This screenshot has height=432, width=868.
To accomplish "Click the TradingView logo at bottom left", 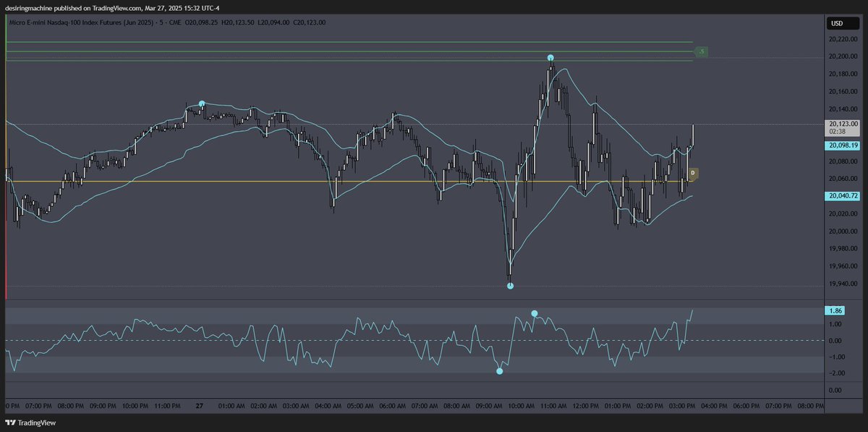I will click(31, 423).
